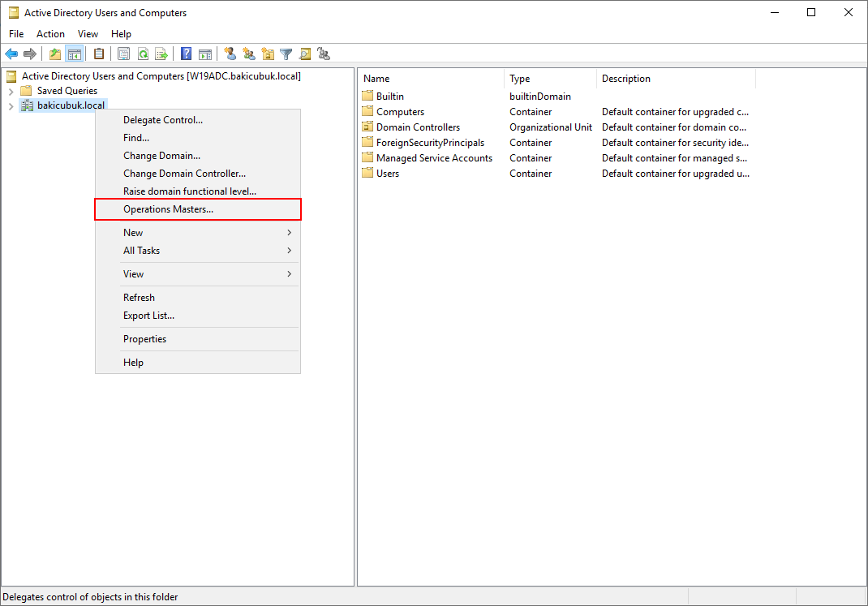Click the Organizational Unit type cell
Screen dimensions: 868x606
click(551, 127)
